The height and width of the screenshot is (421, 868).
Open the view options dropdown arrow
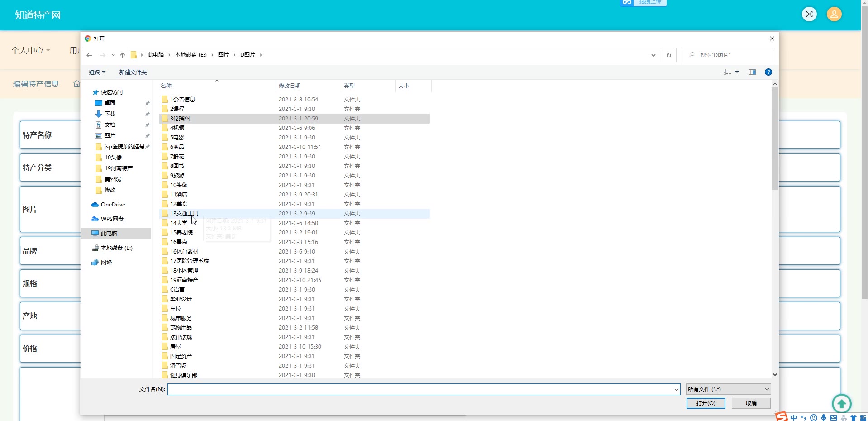737,72
